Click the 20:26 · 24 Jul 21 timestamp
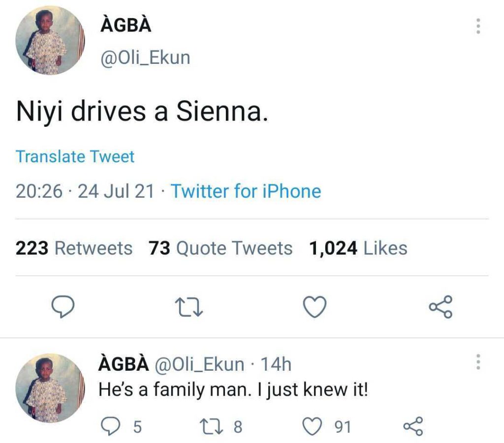Viewport: 504px width, 443px height. 85,191
